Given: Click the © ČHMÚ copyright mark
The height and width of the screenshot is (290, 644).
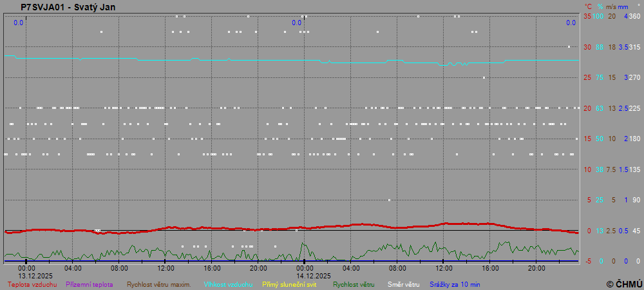Looking at the screenshot, I should pos(624,284).
